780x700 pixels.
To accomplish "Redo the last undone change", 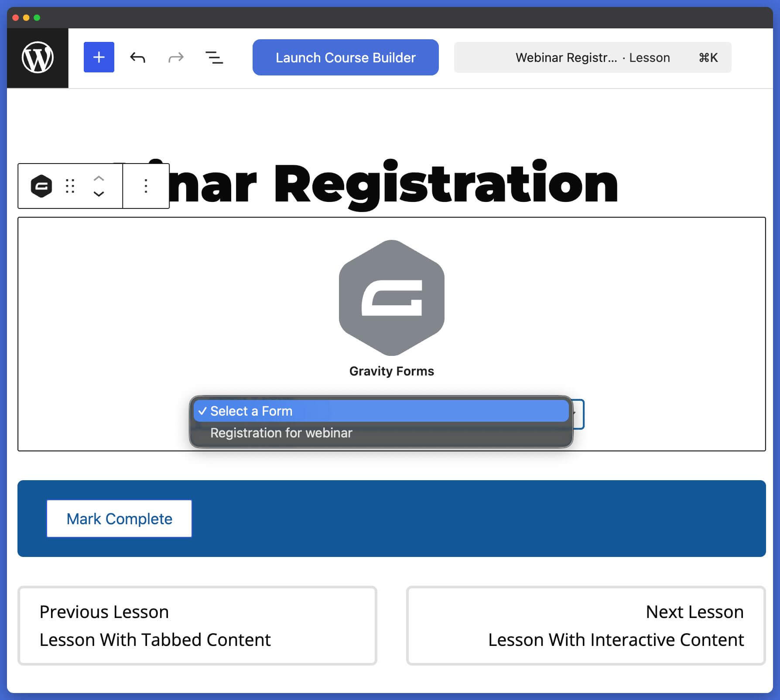I will click(176, 57).
